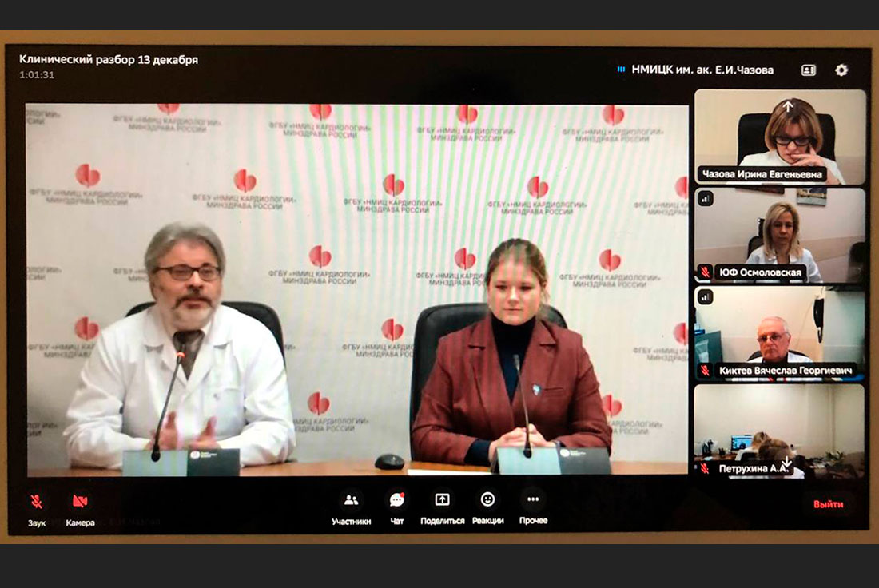Screen dimensions: 879x588
Task: Click the meeting title Клинический разбор 13 декабря
Action: pos(109,59)
